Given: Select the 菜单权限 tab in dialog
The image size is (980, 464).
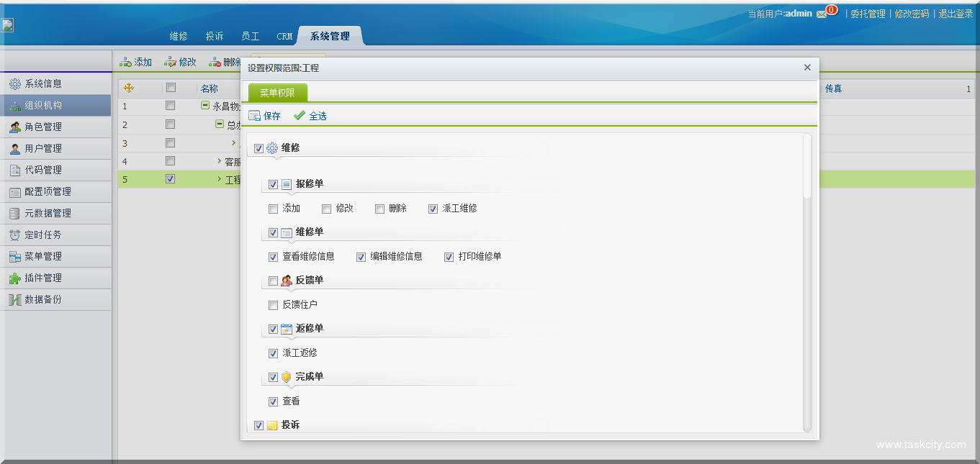Looking at the screenshot, I should [x=277, y=93].
